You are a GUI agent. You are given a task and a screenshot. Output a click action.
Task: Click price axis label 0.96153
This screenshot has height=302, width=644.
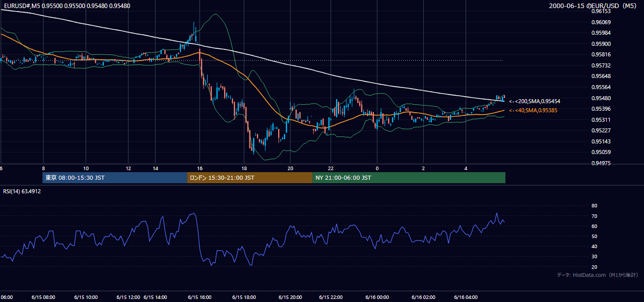point(601,11)
